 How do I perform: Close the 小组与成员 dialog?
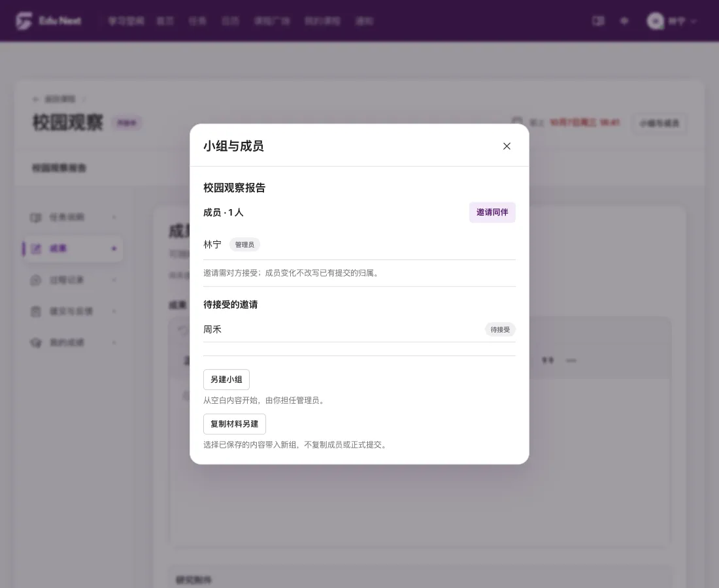click(507, 146)
